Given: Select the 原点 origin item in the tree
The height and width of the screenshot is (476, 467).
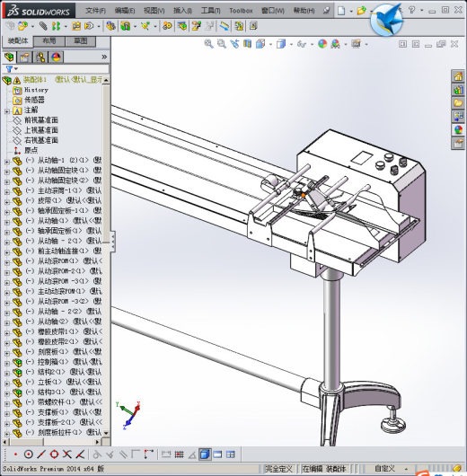Looking at the screenshot, I should coord(31,150).
